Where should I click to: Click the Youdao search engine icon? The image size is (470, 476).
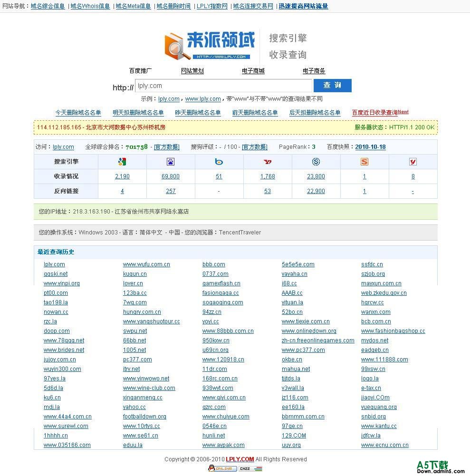pos(413,162)
